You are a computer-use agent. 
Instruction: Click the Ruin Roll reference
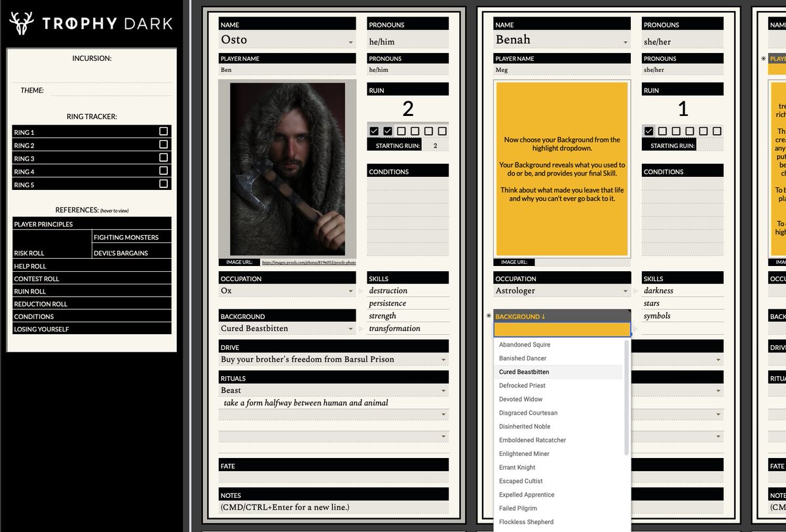coord(92,291)
